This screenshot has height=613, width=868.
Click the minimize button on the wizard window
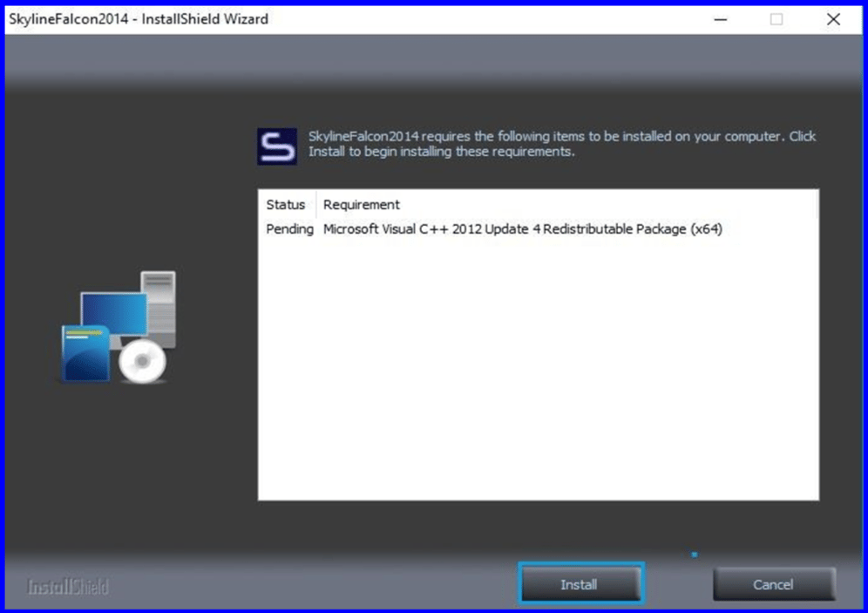pyautogui.click(x=720, y=19)
